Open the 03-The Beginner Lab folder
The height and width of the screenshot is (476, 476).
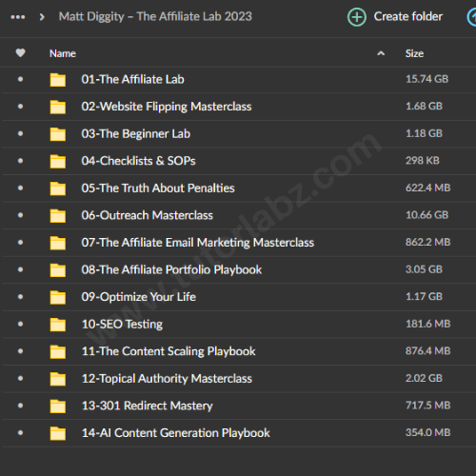[136, 133]
